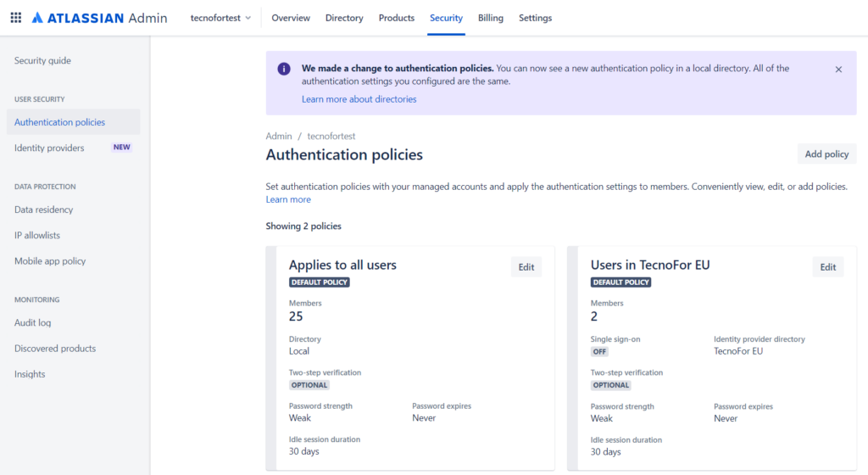The width and height of the screenshot is (868, 475).
Task: Click DEFAULT POLICY badge on all users card
Action: (320, 282)
